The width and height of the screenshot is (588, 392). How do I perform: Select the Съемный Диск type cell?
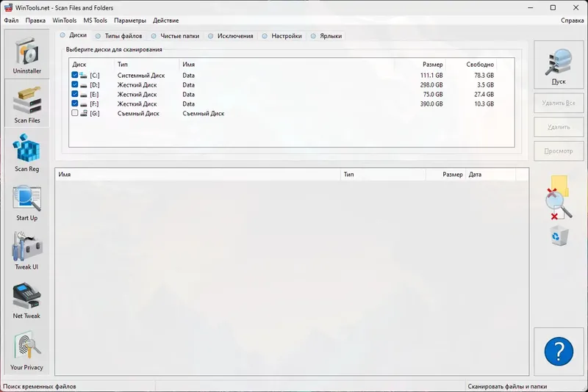[x=138, y=114]
